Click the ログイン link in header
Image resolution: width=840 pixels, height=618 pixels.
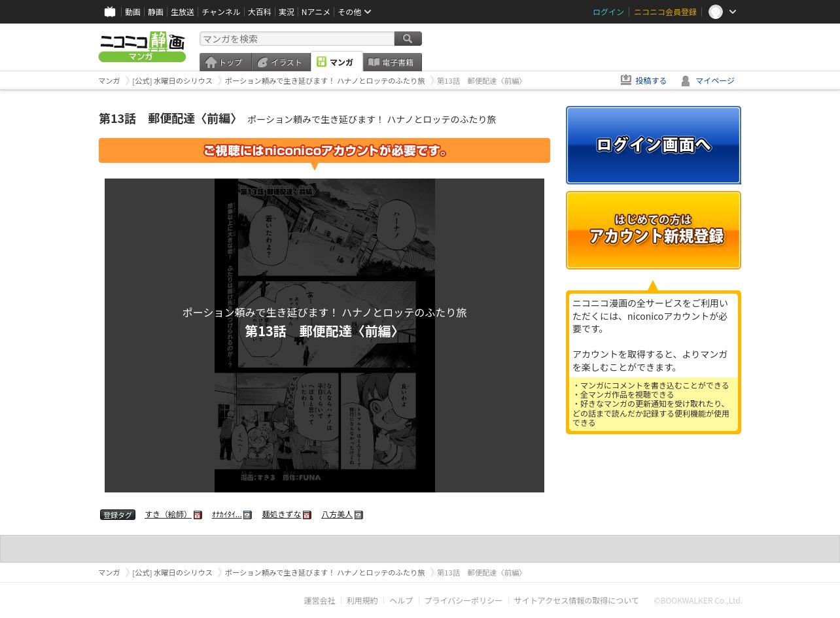(x=608, y=12)
